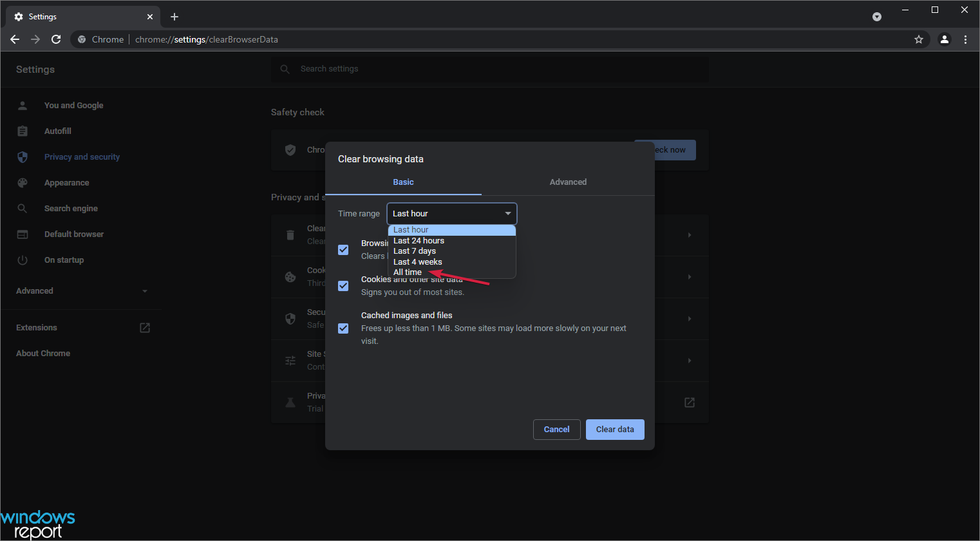The width and height of the screenshot is (980, 541).
Task: Open a new tab with the plus button
Action: point(174,17)
